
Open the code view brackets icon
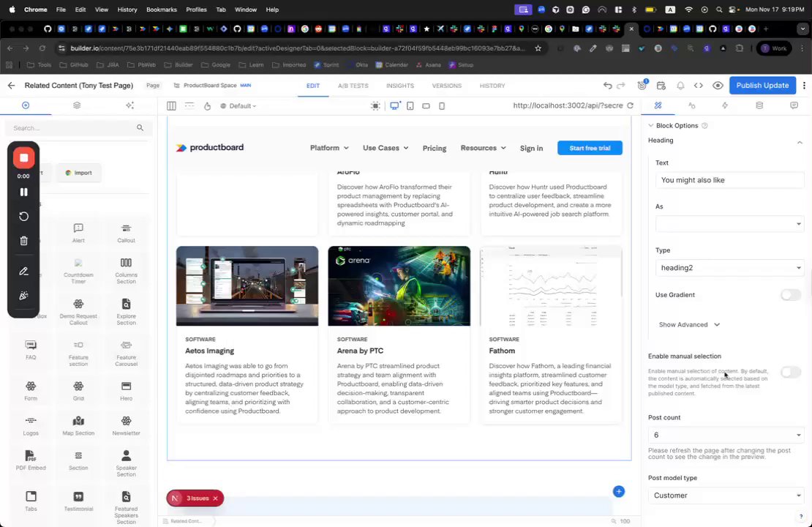(x=698, y=86)
